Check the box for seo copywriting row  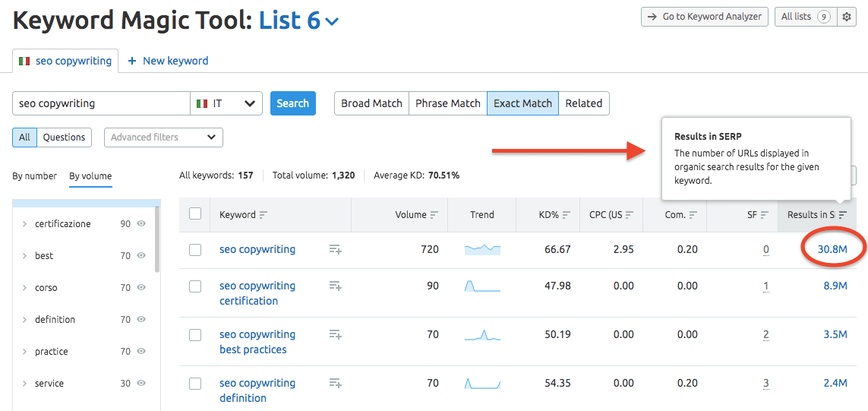195,249
